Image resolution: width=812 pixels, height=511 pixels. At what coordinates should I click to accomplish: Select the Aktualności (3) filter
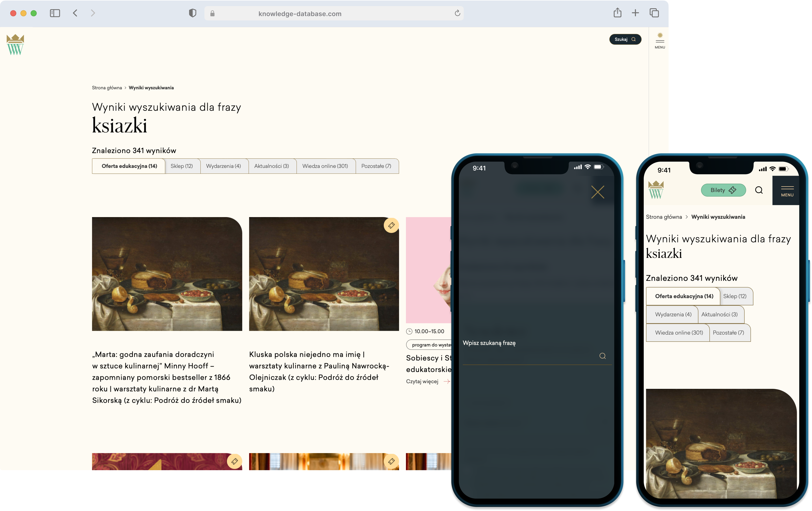point(272,166)
